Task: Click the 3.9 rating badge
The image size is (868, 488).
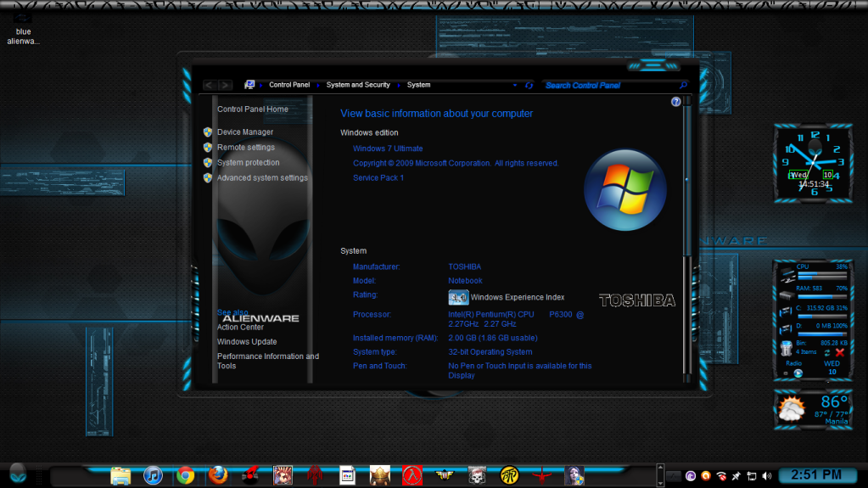Action: tap(458, 297)
